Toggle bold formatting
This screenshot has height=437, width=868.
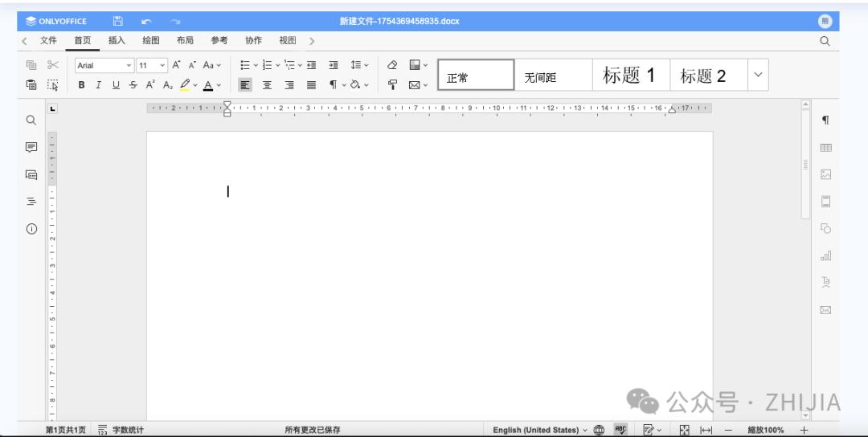pyautogui.click(x=81, y=85)
